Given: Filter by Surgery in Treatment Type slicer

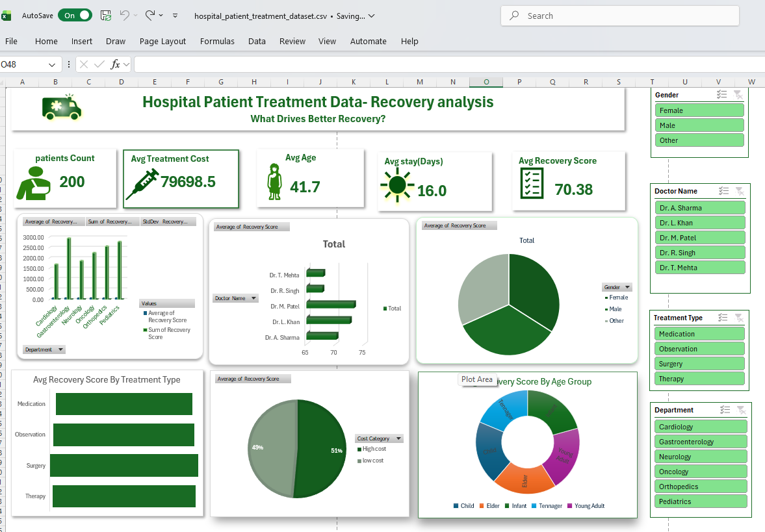Looking at the screenshot, I should [x=699, y=364].
